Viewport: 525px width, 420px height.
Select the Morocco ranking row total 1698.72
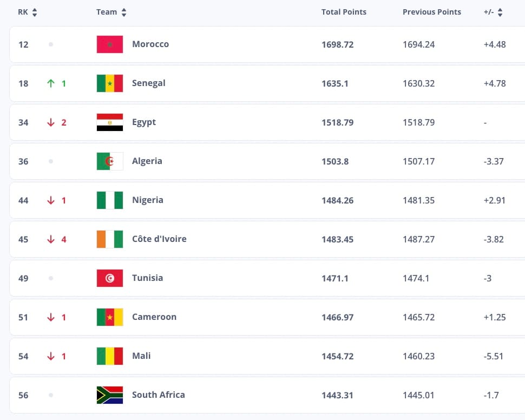pyautogui.click(x=267, y=44)
